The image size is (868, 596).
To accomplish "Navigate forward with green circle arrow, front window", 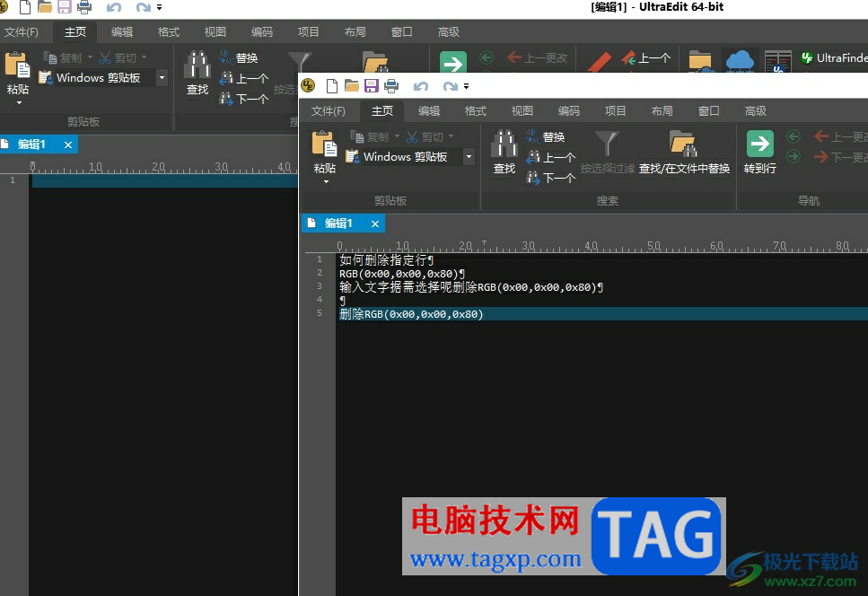I will (x=793, y=156).
